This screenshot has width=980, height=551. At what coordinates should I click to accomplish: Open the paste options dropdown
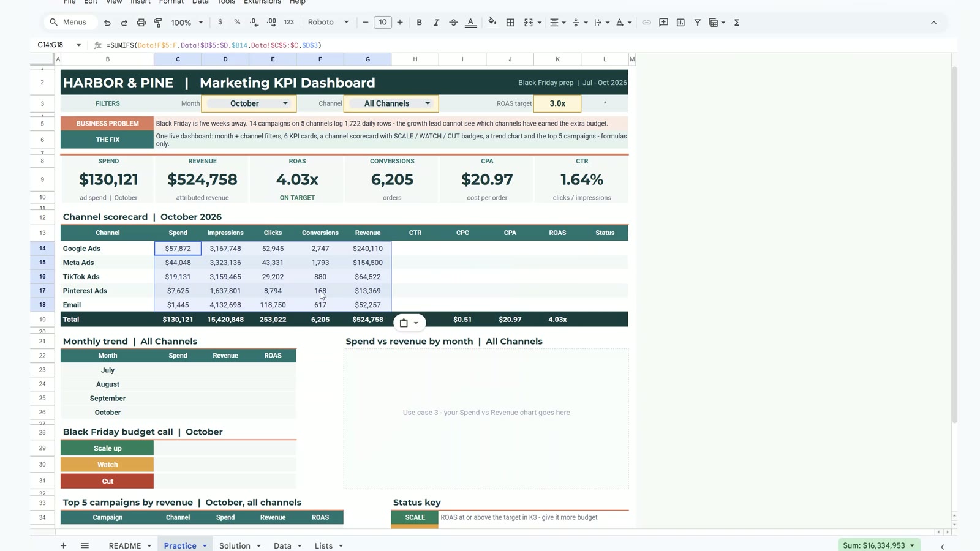tap(410, 323)
